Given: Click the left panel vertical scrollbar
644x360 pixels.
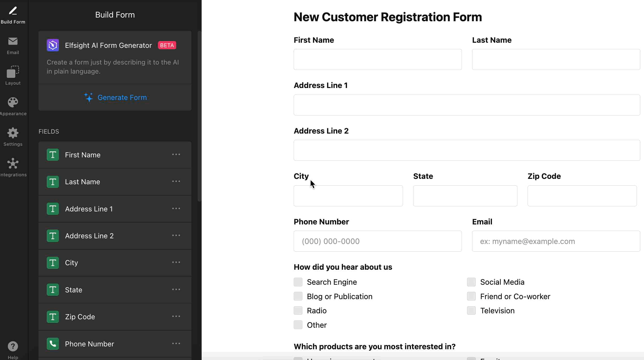Looking at the screenshot, I should [x=199, y=116].
